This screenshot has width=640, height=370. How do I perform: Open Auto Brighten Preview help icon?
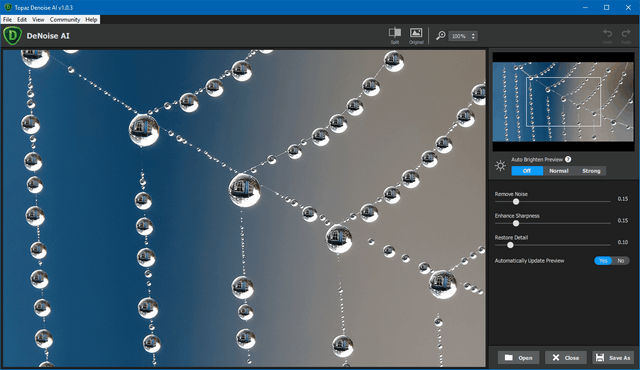coord(568,159)
